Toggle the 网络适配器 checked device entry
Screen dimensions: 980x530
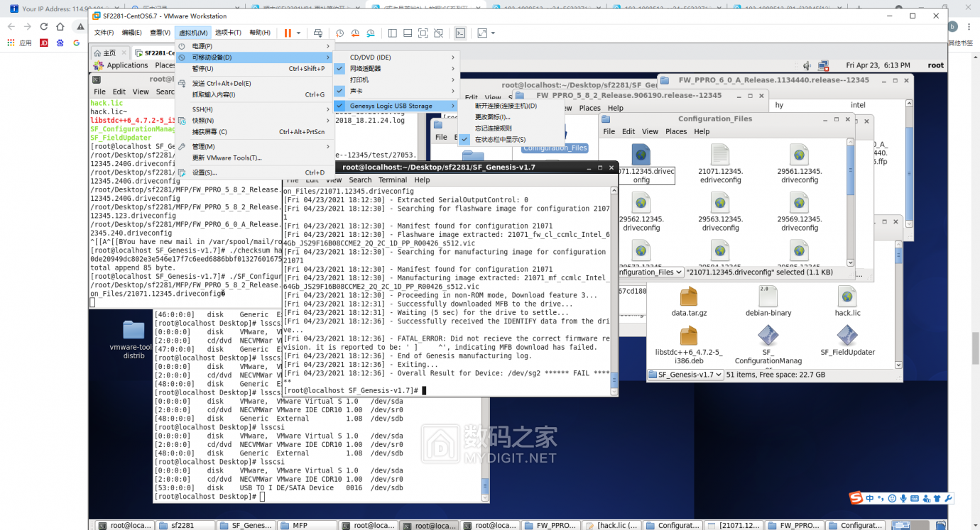tap(366, 69)
